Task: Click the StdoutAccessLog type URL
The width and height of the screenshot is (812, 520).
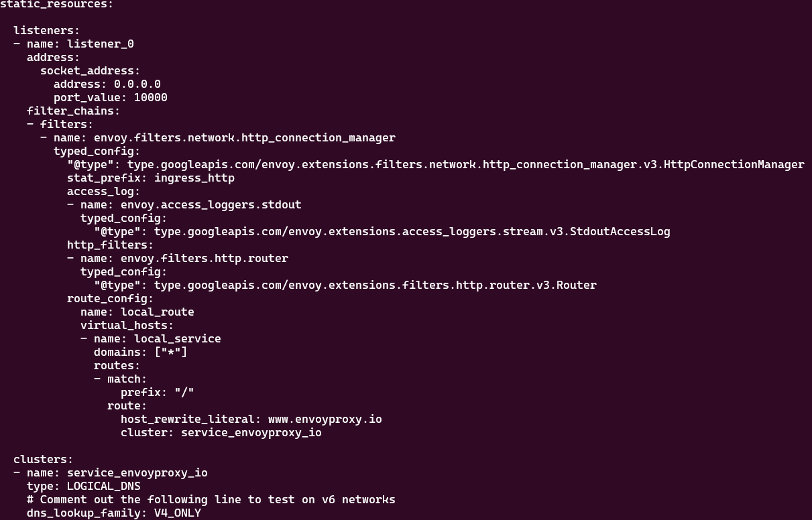Action: click(412, 231)
